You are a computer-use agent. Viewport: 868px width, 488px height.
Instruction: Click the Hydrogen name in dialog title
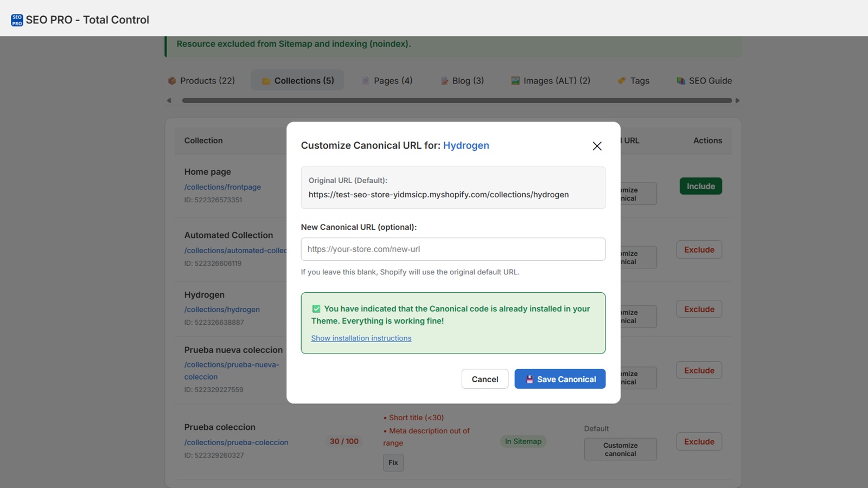point(466,145)
